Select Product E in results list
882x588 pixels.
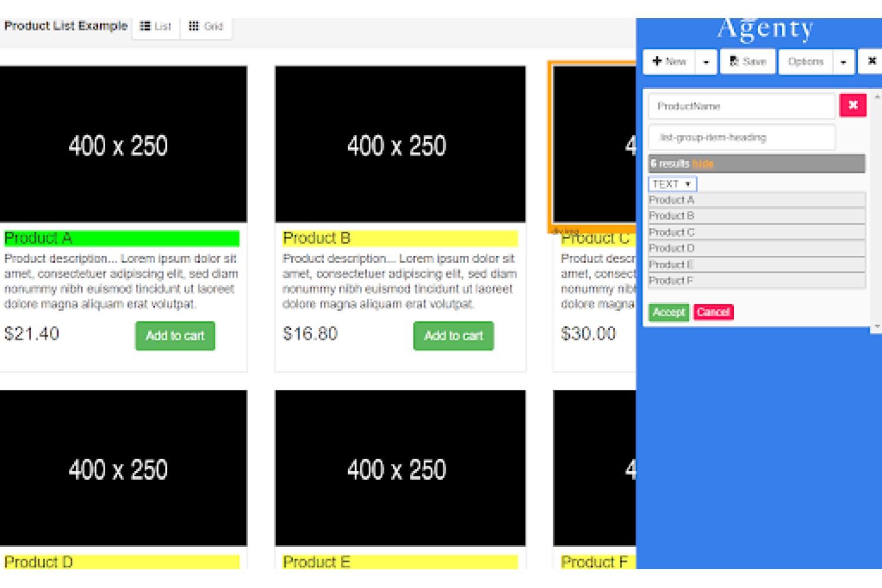(757, 265)
